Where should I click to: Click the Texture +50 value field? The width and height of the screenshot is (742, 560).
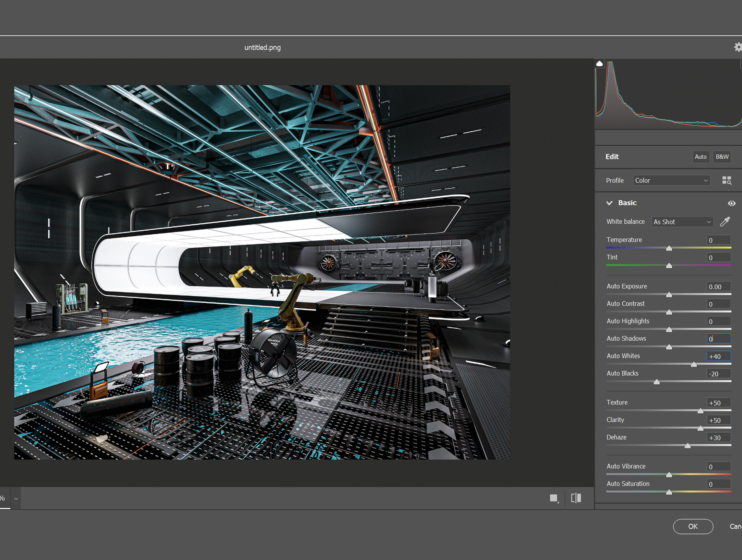[x=718, y=403]
